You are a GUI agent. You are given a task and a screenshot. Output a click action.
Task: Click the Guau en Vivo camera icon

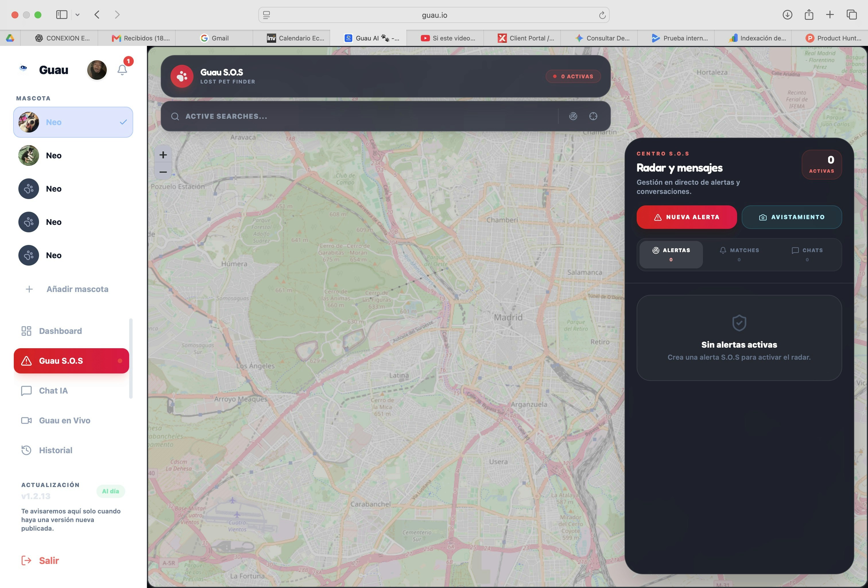pos(26,420)
